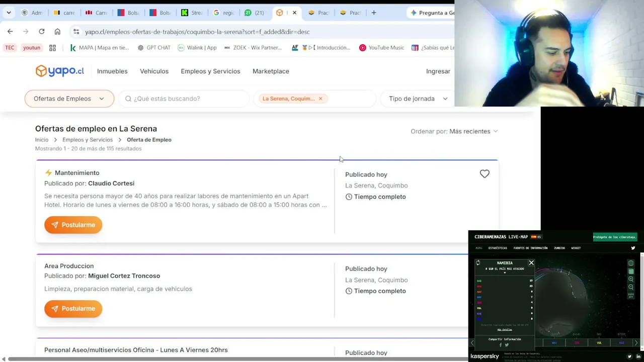Image resolution: width=644 pixels, height=362 pixels.
Task: Apply to the Area Produccion job with Postularme
Action: 73,309
